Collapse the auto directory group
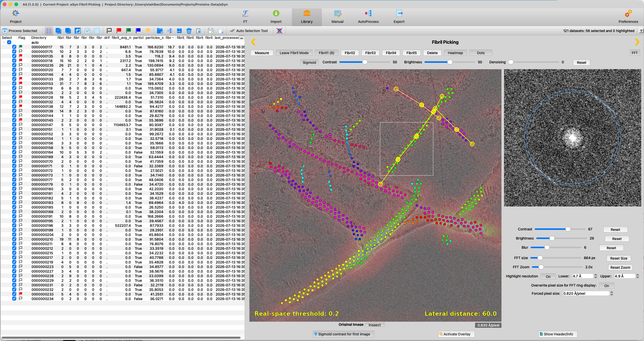The height and width of the screenshot is (341, 644). tap(4, 42)
